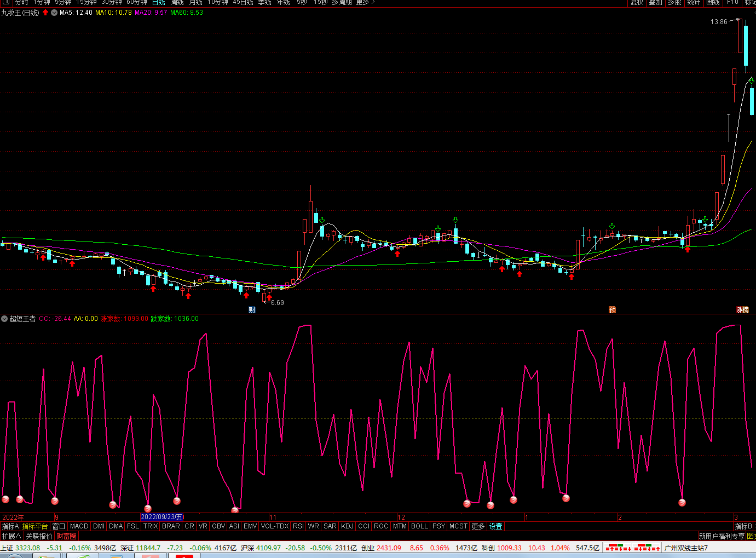Click the red-green market breadth indicator

coord(633,548)
